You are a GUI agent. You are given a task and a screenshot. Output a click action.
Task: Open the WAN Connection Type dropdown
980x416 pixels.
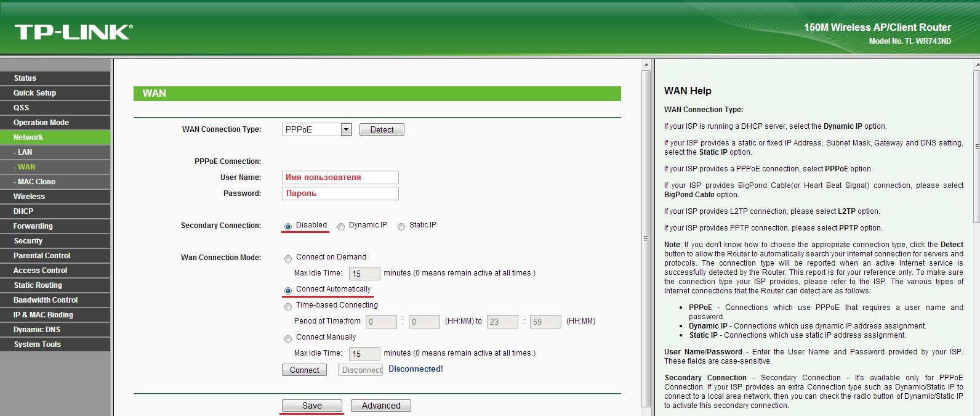(346, 129)
